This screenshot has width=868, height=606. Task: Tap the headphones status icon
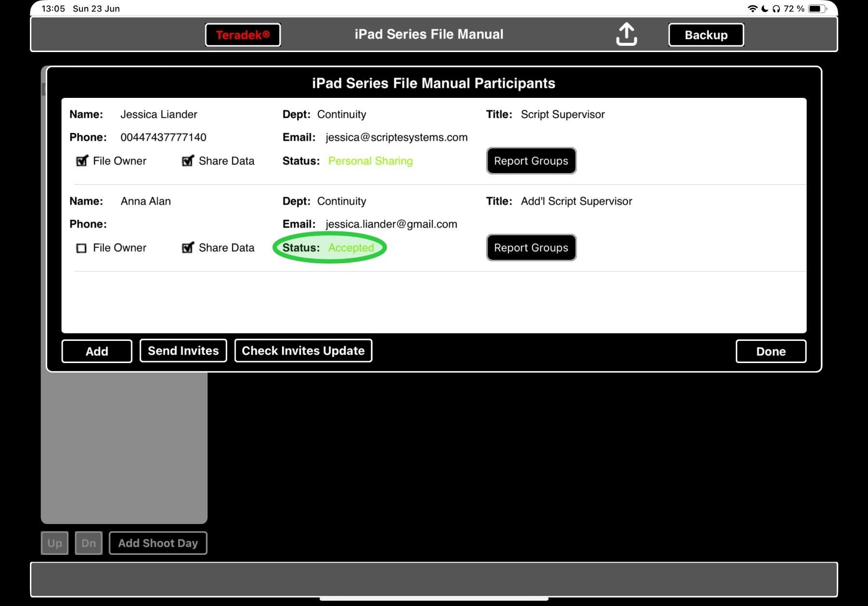point(776,9)
